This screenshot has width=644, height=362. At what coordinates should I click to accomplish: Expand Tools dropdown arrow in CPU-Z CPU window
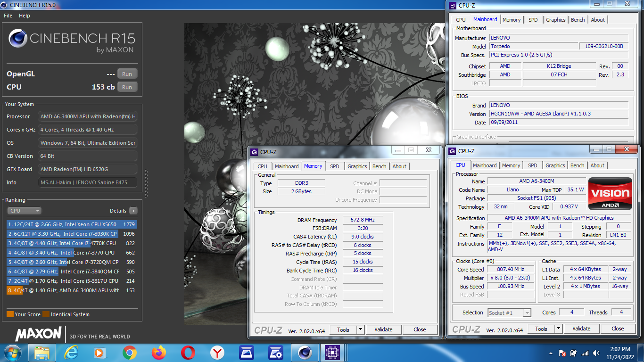click(x=558, y=329)
